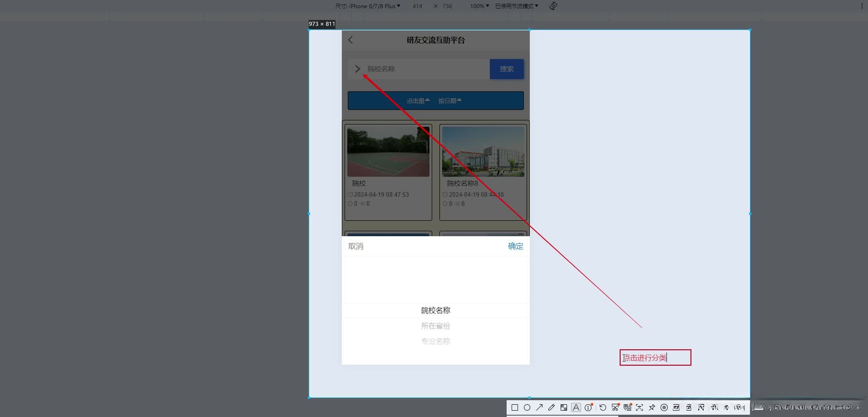
Task: Select the rectangle annotation tool
Action: click(515, 407)
